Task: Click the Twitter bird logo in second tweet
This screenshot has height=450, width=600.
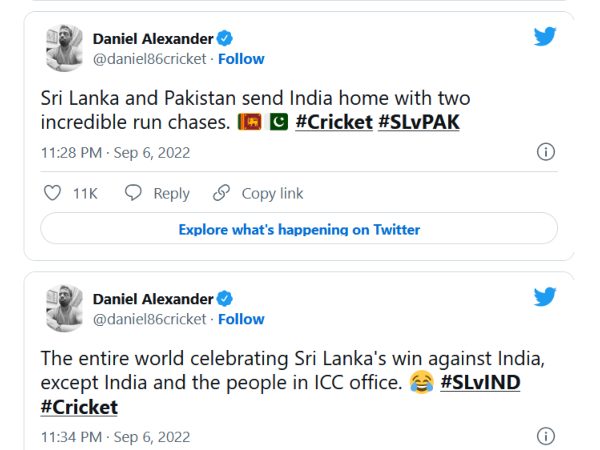Action: [544, 297]
